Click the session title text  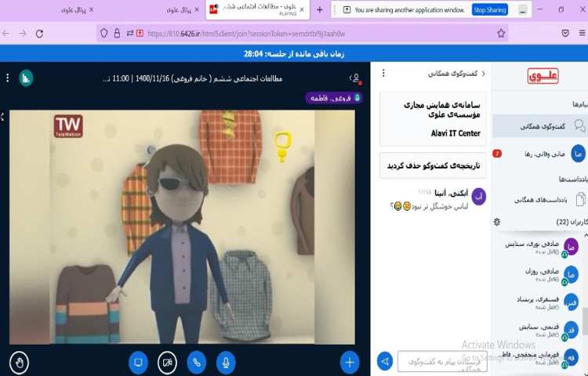click(x=192, y=78)
